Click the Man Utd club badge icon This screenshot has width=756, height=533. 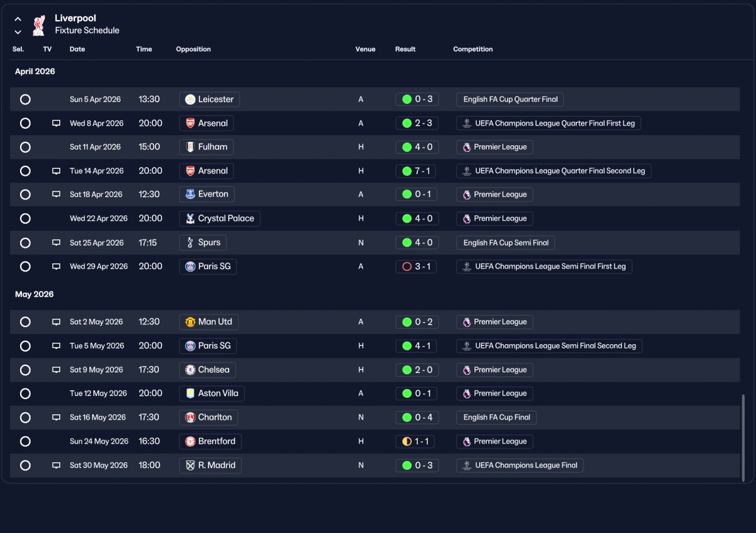(190, 322)
